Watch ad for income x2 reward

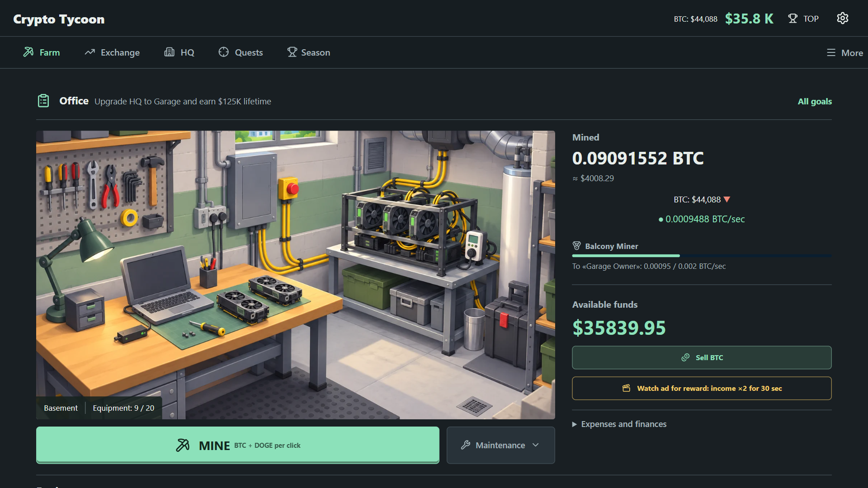coord(702,388)
